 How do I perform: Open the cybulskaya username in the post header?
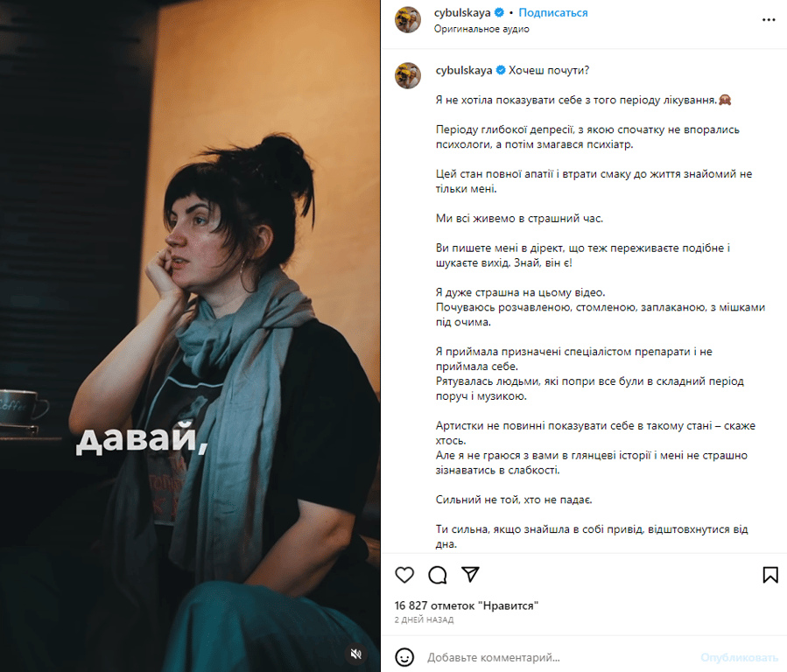462,12
